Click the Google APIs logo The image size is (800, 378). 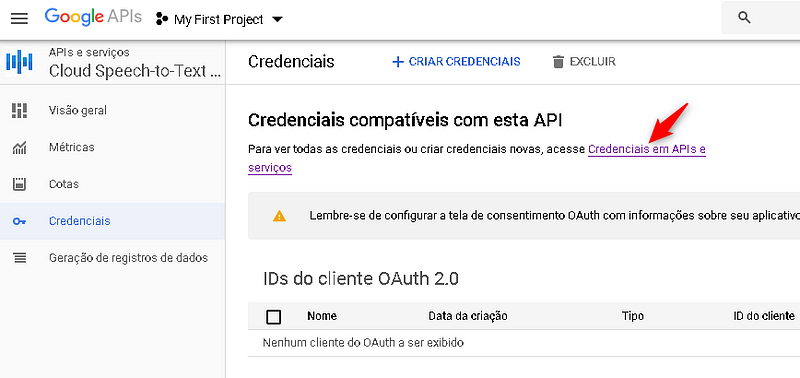tap(93, 17)
